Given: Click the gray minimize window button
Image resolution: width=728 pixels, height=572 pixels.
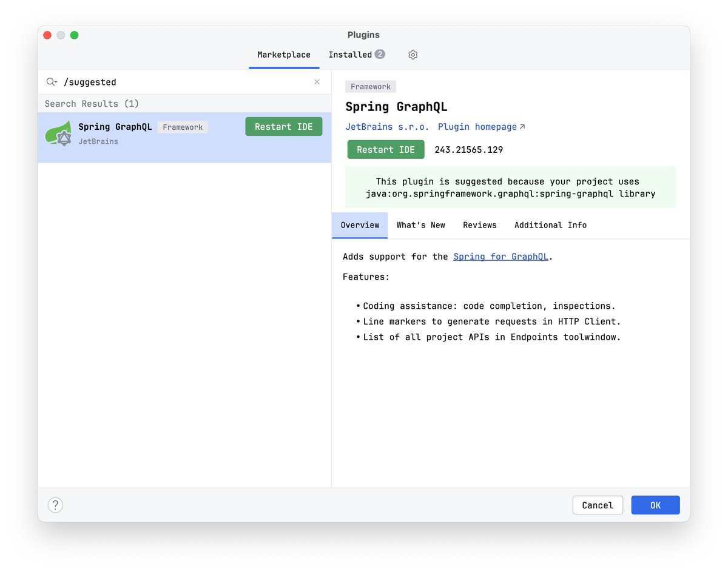Looking at the screenshot, I should pyautogui.click(x=61, y=35).
